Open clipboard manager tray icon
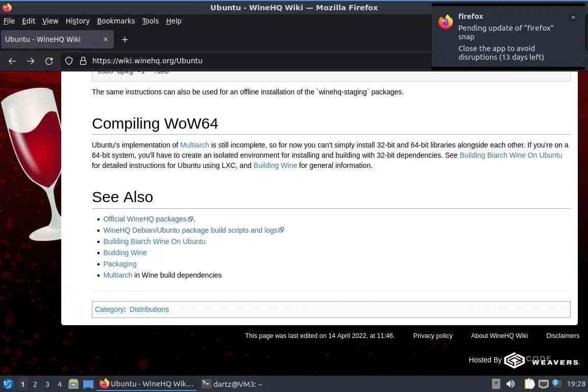The image size is (588, 392). (529, 384)
